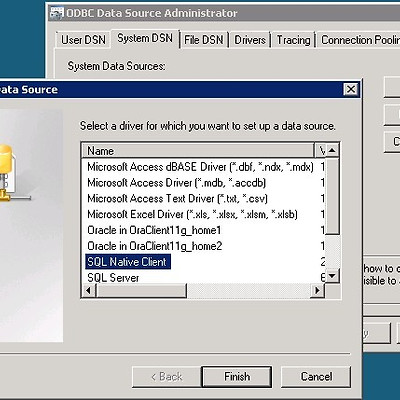Open the File DSN tab
This screenshot has width=400, height=400.
click(204, 40)
